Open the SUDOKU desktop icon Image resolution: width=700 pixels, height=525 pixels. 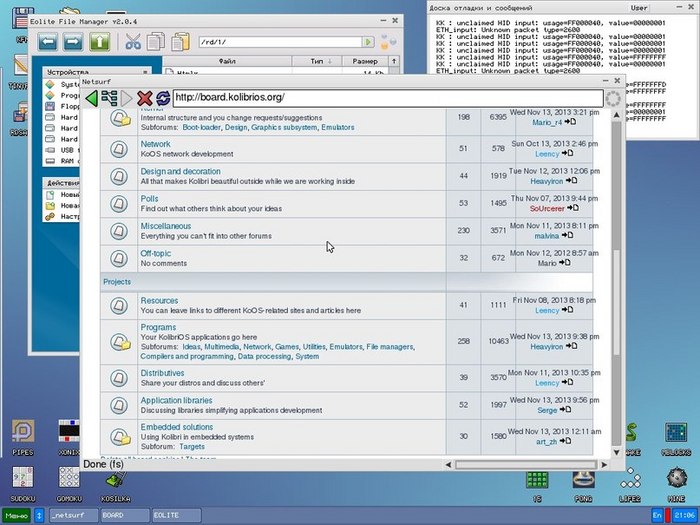(x=22, y=478)
